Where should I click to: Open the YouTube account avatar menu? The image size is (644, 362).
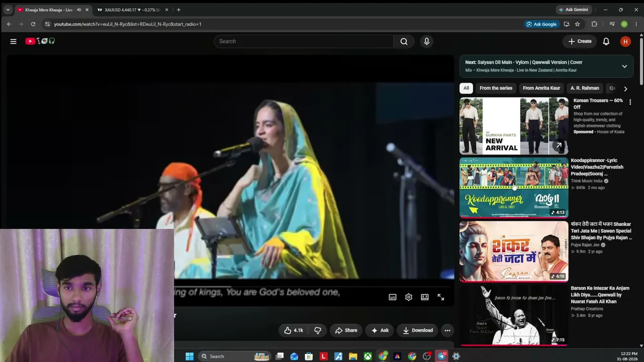[x=625, y=41]
